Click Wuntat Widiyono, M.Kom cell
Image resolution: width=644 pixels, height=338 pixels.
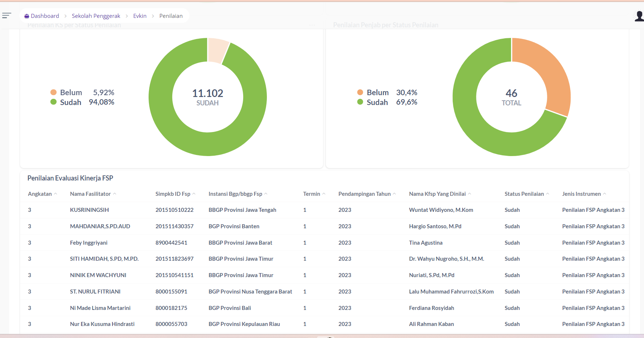click(441, 210)
